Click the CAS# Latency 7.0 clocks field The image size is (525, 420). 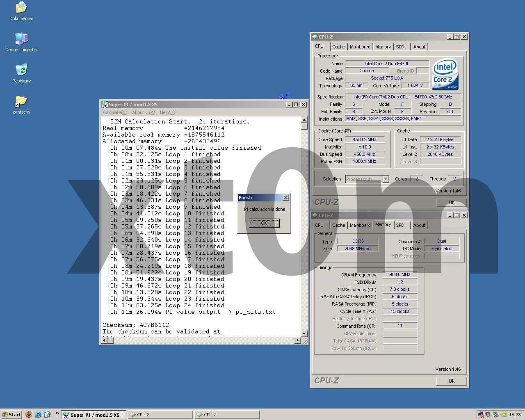400,290
